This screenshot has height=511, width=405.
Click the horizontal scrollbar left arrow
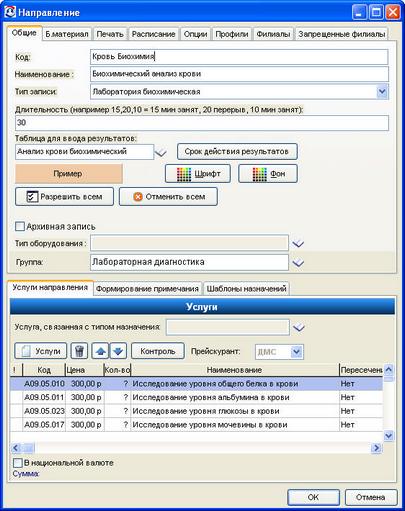tap(16, 448)
